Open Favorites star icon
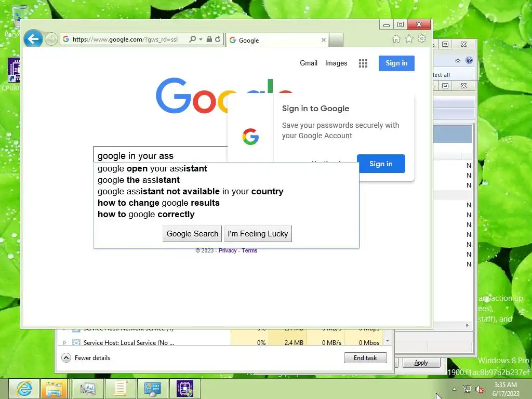532x399 pixels. coord(409,38)
